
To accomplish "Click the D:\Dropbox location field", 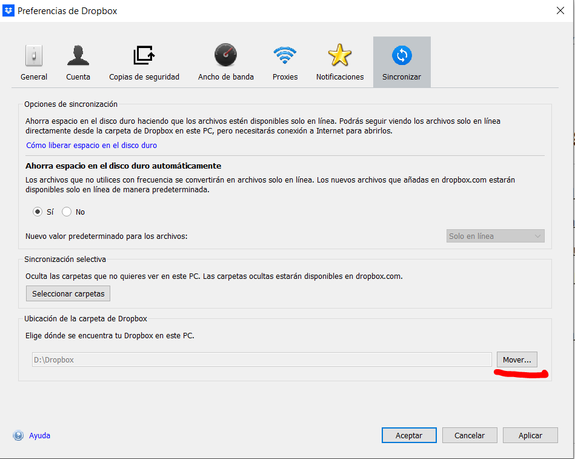I will pos(261,360).
